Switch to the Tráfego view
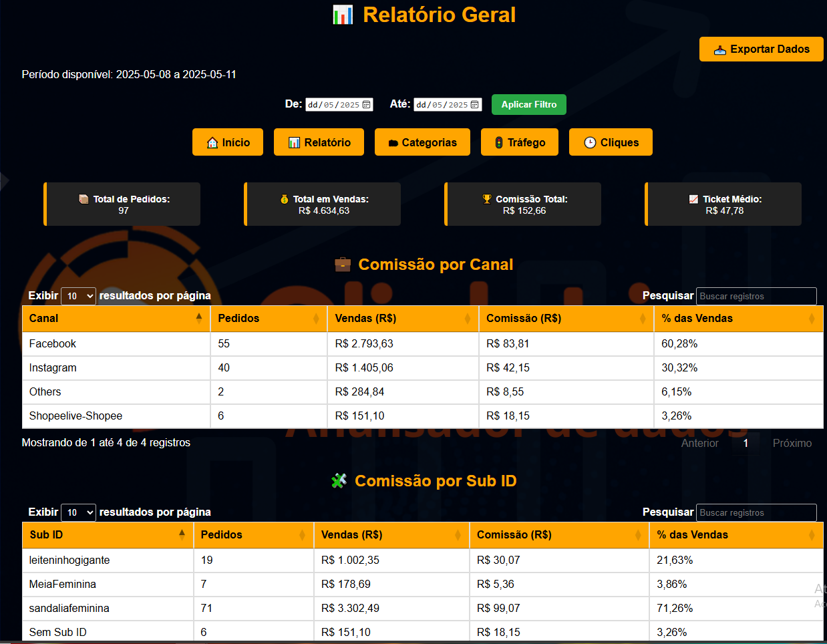827x644 pixels. 519,142
